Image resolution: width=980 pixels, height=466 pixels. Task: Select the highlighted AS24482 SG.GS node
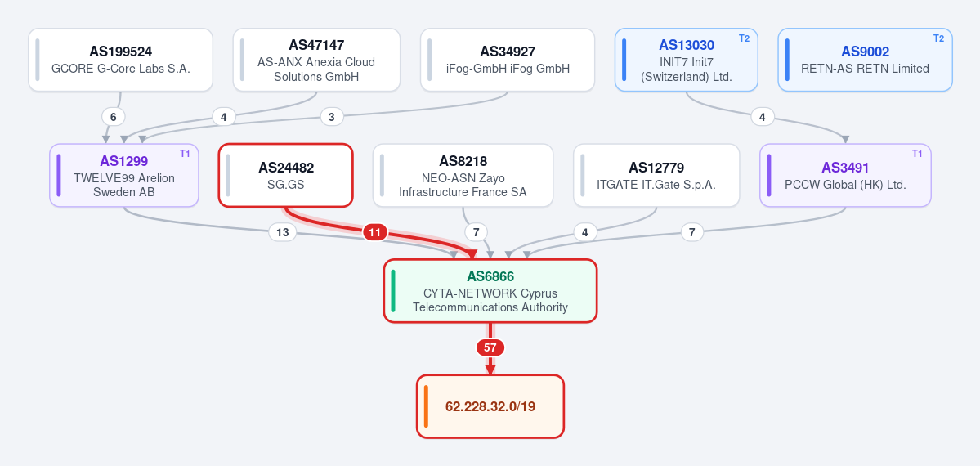pos(285,175)
